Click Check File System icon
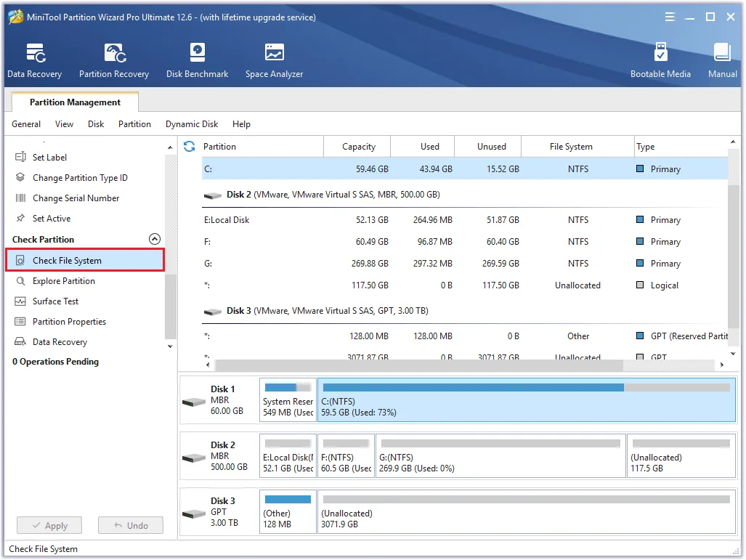Viewport: 746px width, 560px height. click(x=20, y=260)
